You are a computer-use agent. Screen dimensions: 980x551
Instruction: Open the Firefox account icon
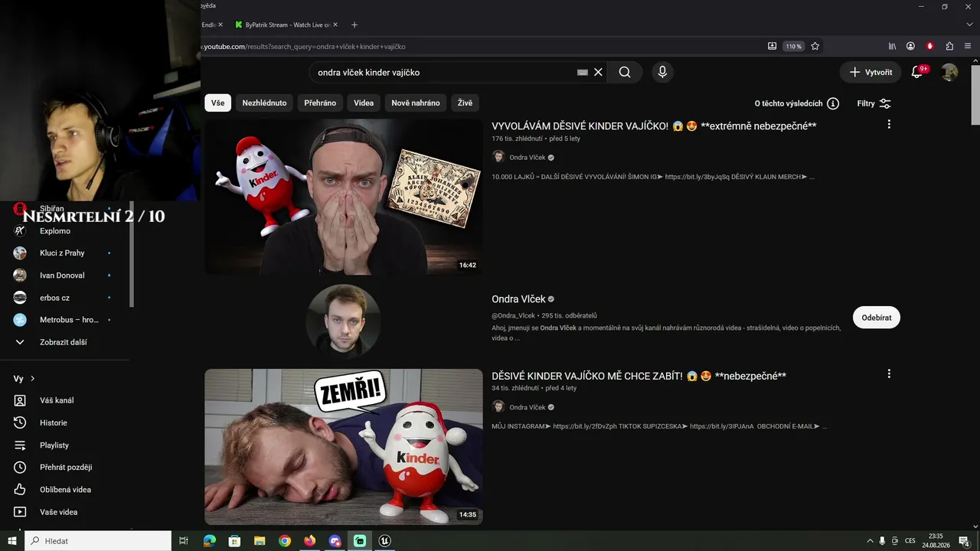click(x=910, y=46)
